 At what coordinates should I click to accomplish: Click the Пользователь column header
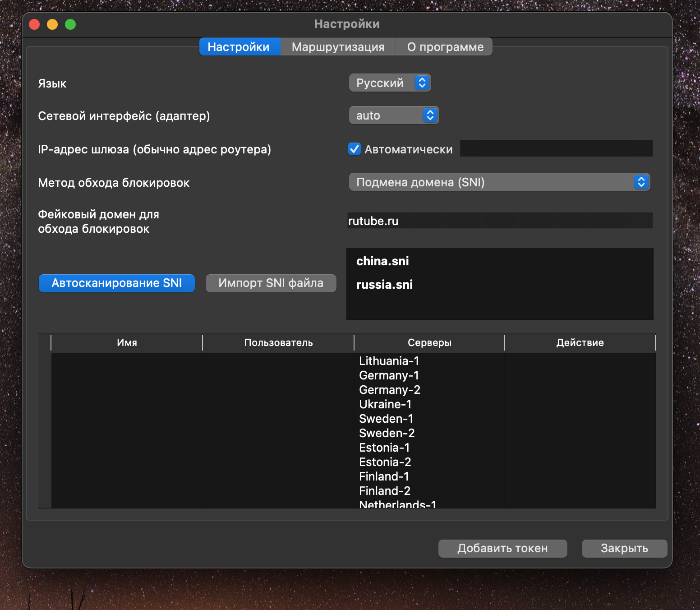pos(278,343)
